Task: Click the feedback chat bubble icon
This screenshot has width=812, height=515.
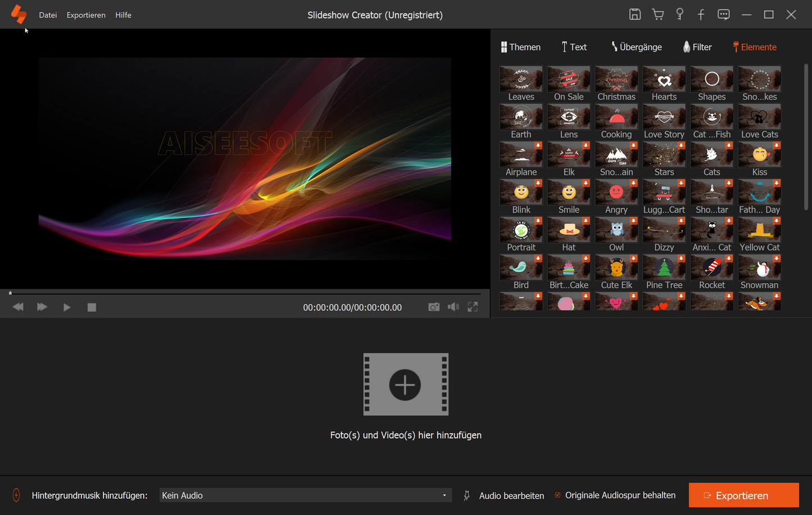Action: pyautogui.click(x=723, y=15)
